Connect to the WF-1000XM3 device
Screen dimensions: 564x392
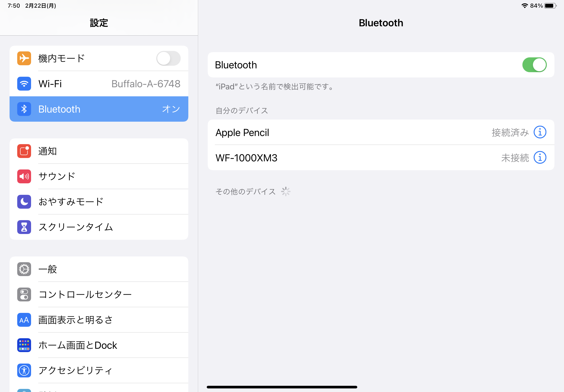(344, 158)
